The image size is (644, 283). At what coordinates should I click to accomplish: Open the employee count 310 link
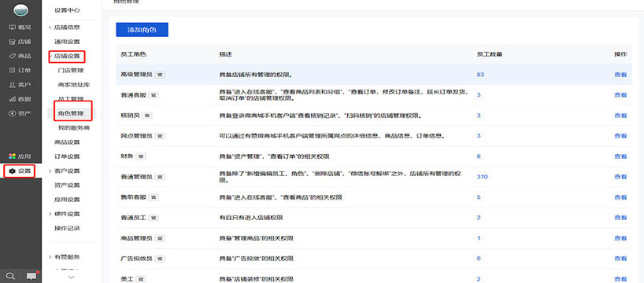coord(482,177)
